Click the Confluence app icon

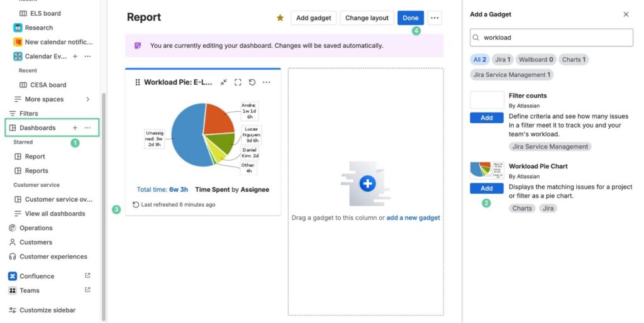tap(13, 276)
